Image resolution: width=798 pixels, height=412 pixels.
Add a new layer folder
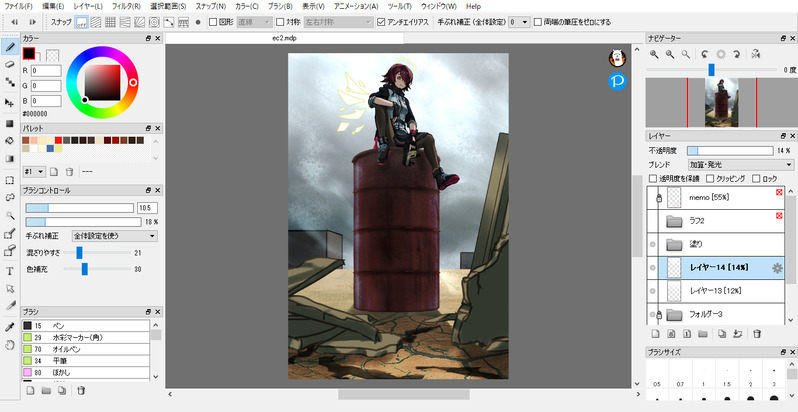coord(702,334)
